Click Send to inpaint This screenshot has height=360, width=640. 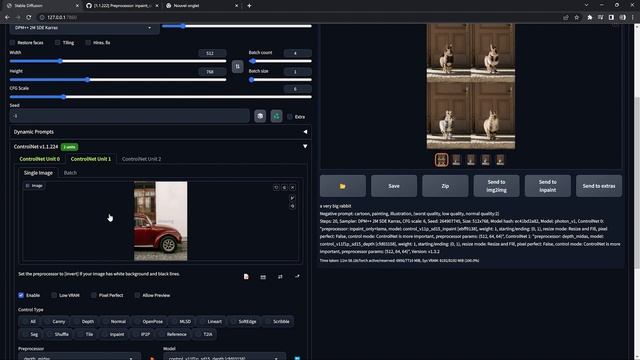548,186
